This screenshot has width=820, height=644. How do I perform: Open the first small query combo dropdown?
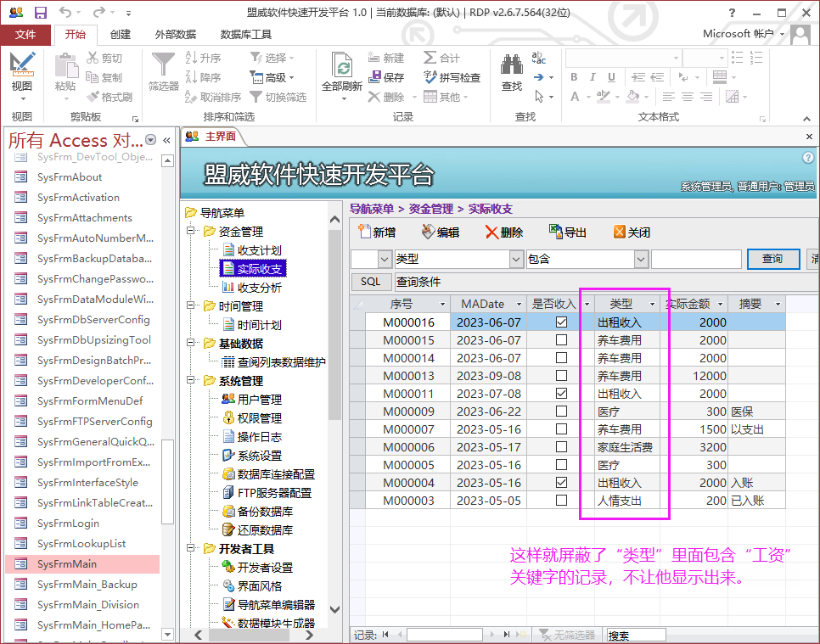(x=385, y=259)
